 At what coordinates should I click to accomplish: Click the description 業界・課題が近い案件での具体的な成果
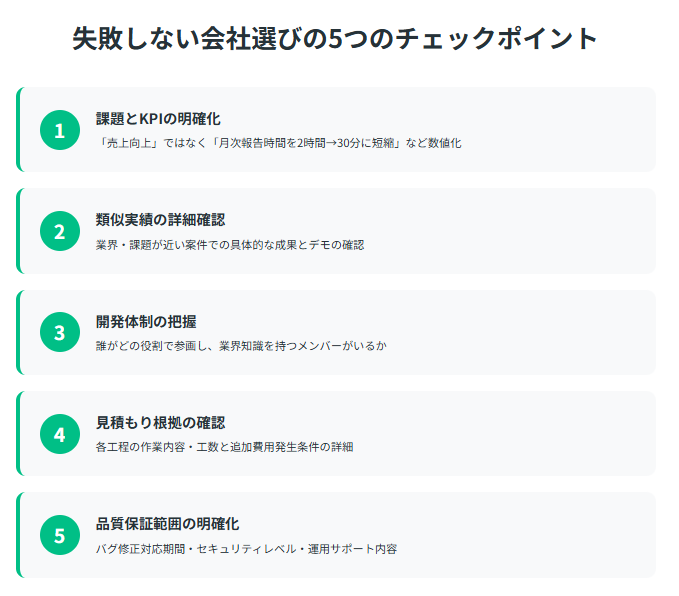[x=196, y=245]
